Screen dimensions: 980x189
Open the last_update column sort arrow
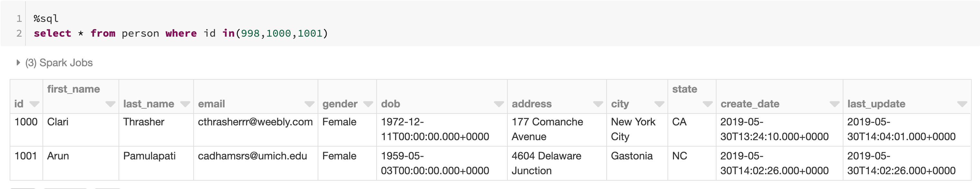pyautogui.click(x=962, y=104)
